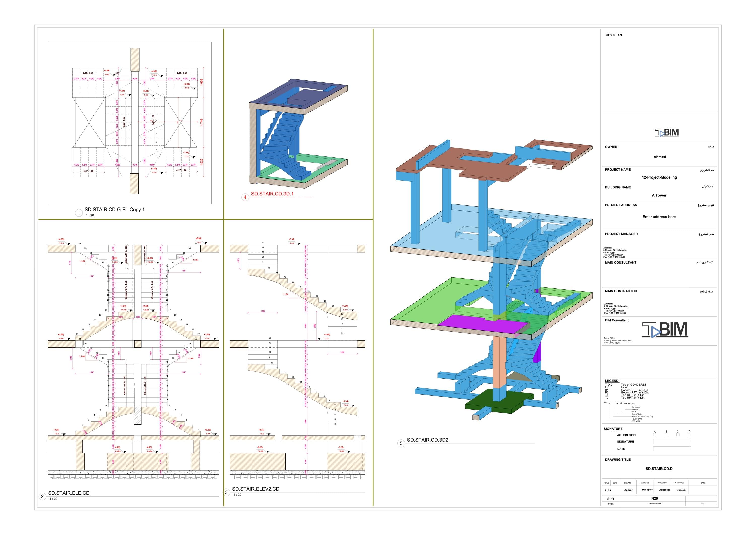756x535 pixels.
Task: Click the 12-Project-Modeling project name text
Action: tap(659, 177)
